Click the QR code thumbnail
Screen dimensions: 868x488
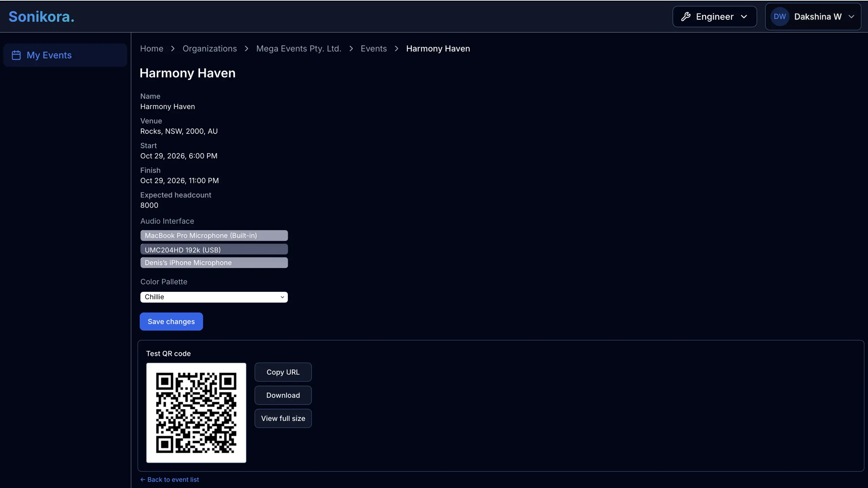pyautogui.click(x=196, y=413)
